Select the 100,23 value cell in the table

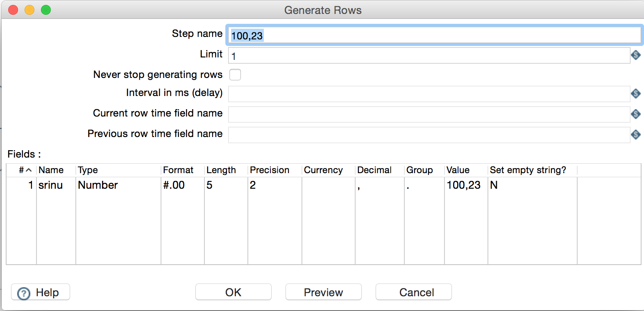coord(466,185)
